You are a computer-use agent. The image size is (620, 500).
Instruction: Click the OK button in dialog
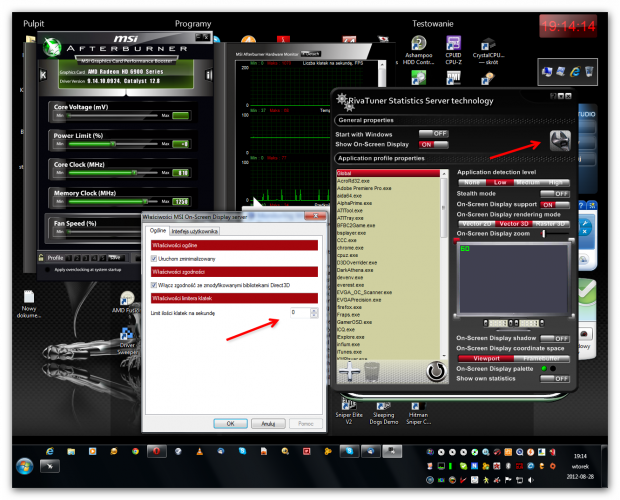point(230,423)
